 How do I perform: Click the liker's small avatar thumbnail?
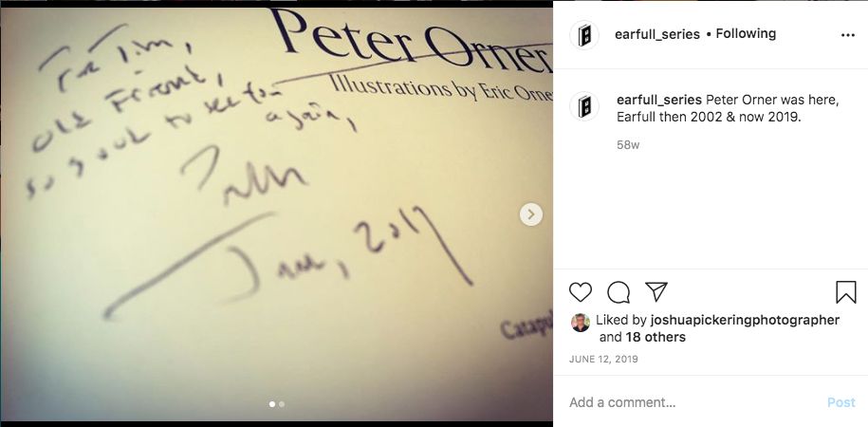tap(581, 323)
